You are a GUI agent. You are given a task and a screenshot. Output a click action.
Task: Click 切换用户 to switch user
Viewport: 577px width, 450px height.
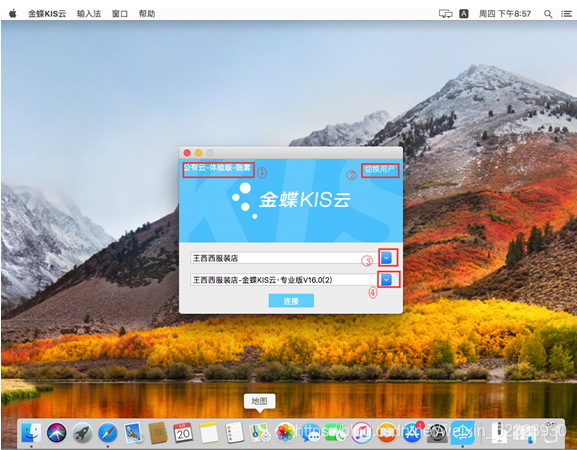[379, 169]
